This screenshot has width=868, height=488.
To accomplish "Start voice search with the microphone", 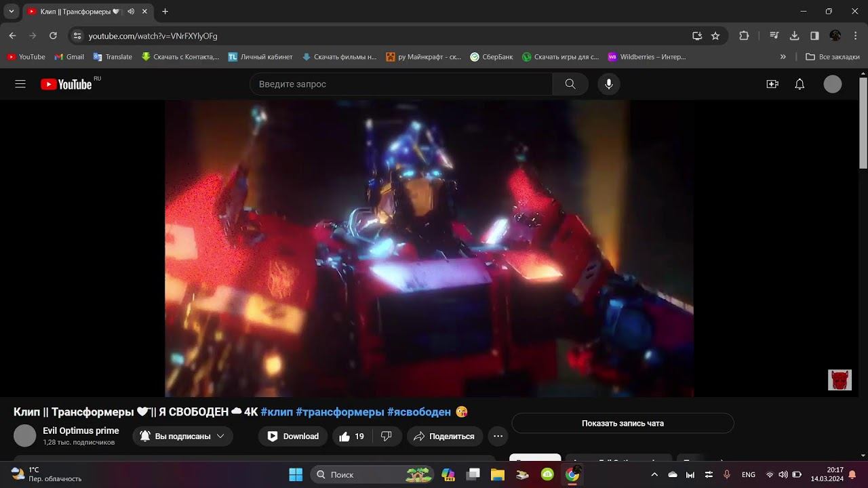I will tap(609, 84).
